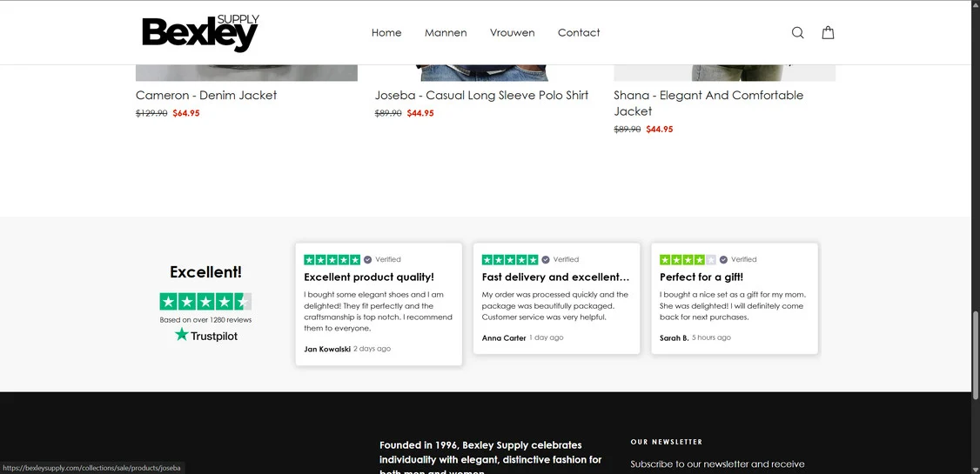Click the "Perfect for a gift!" review title
Viewport: 980px width, 474px height.
pos(701,277)
